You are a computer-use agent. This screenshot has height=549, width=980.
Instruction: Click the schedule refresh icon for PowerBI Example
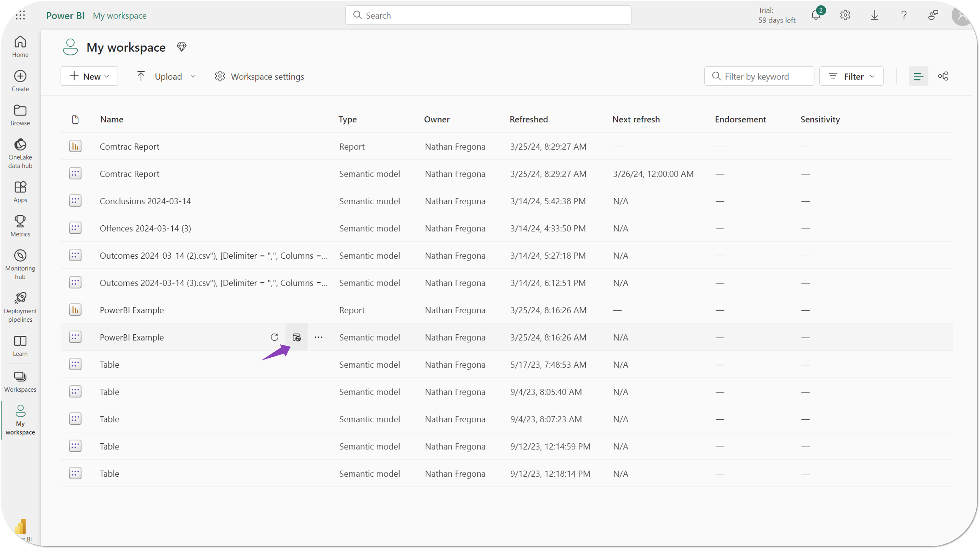coord(296,337)
